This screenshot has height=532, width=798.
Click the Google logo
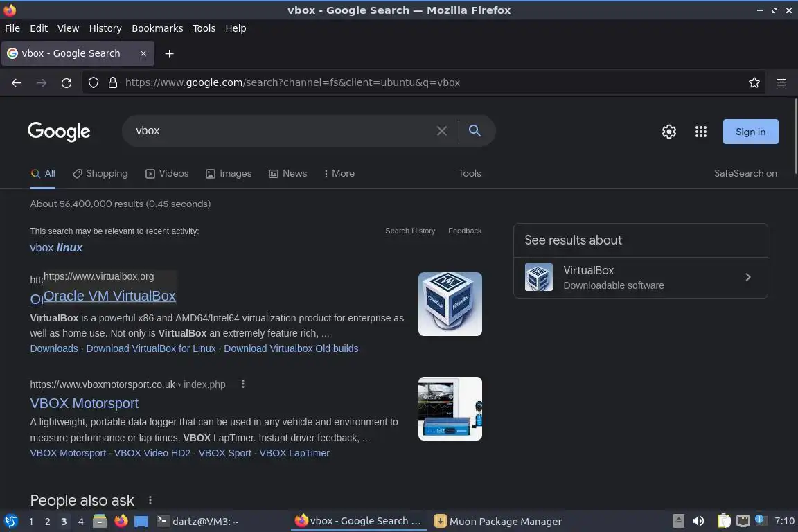coord(59,132)
